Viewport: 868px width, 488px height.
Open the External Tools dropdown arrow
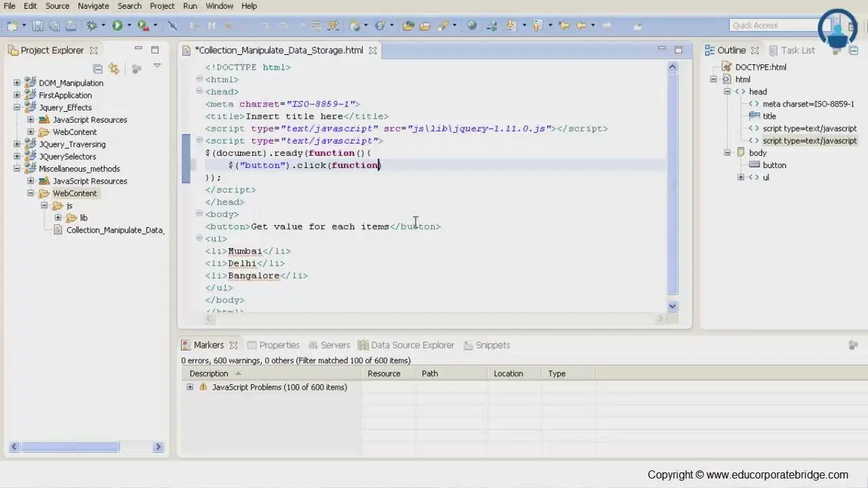(x=155, y=26)
